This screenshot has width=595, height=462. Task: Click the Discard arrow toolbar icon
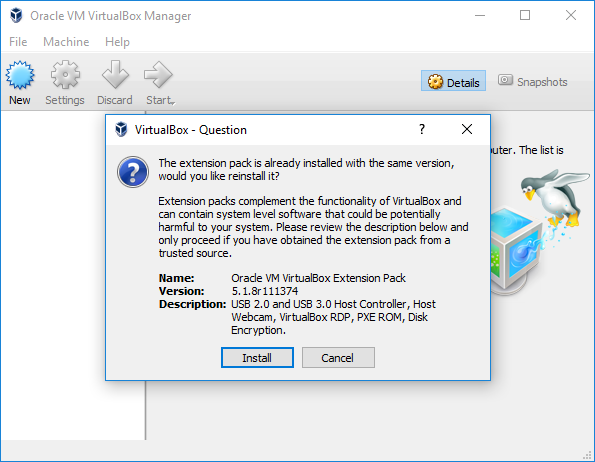click(115, 74)
